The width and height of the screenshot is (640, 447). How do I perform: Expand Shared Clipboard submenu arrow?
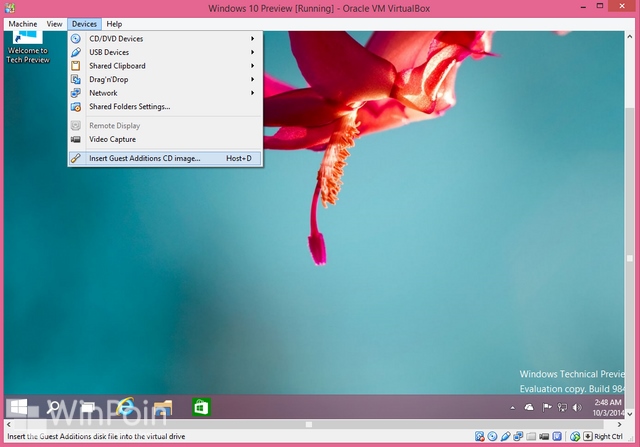pos(253,66)
